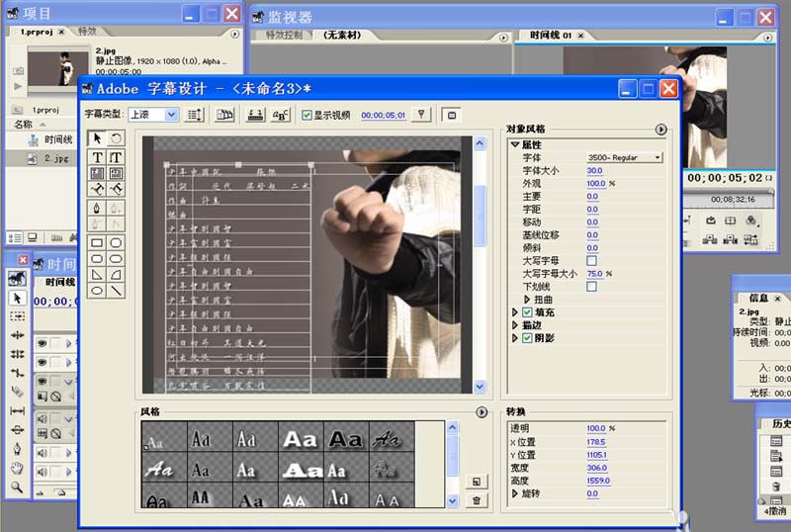Select the (无素材) source tab in monitor
Image resolution: width=791 pixels, height=532 pixels.
342,35
